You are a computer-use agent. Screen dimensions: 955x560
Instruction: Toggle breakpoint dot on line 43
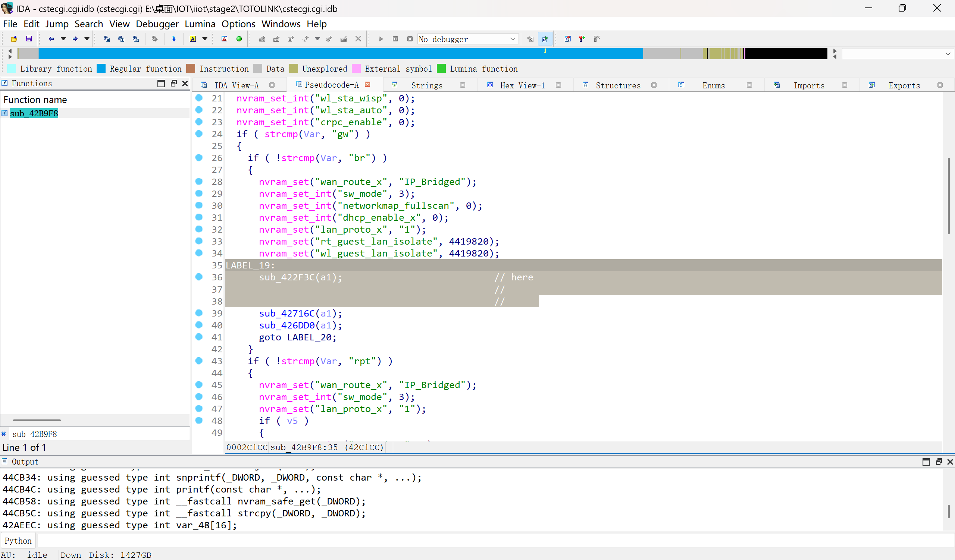(198, 361)
